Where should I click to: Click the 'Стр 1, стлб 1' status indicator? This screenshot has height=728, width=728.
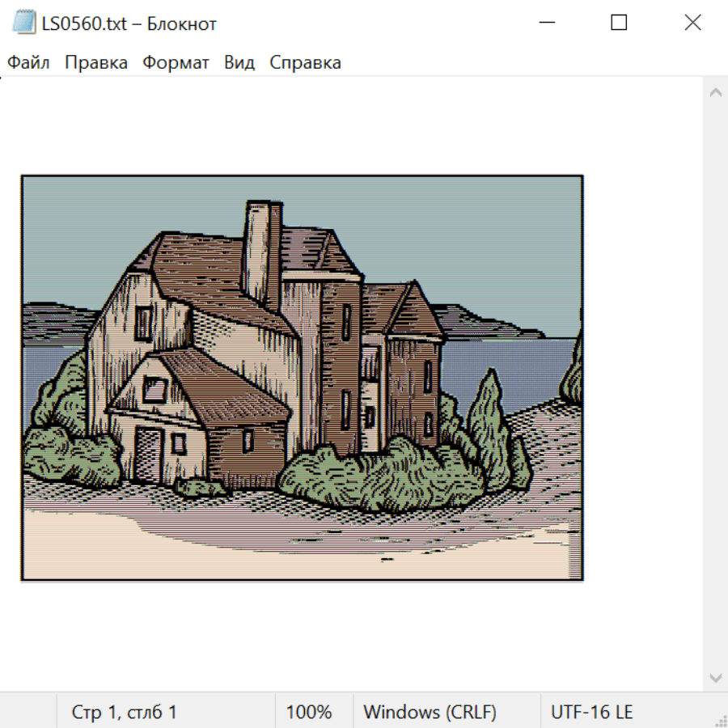click(124, 713)
